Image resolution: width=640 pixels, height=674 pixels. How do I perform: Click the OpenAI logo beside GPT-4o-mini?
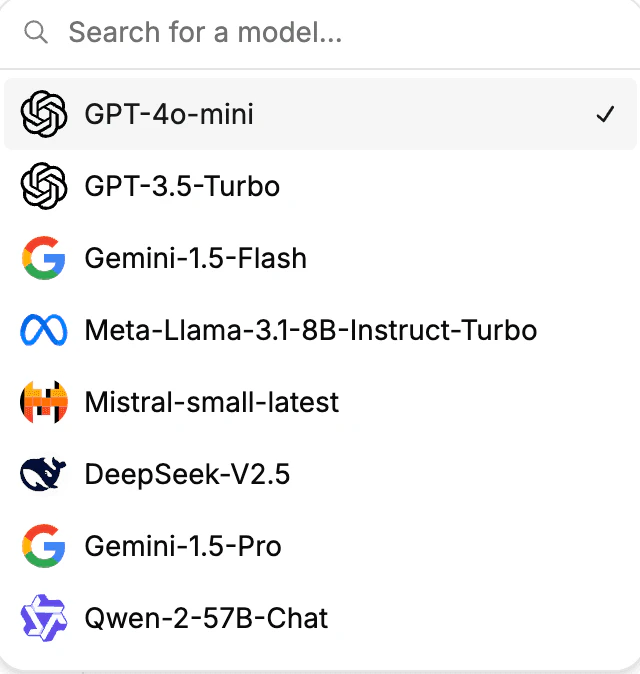click(43, 114)
